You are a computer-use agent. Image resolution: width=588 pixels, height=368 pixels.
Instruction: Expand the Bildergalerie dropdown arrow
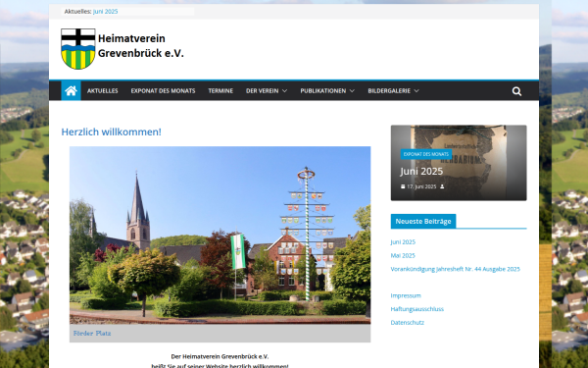pyautogui.click(x=416, y=91)
